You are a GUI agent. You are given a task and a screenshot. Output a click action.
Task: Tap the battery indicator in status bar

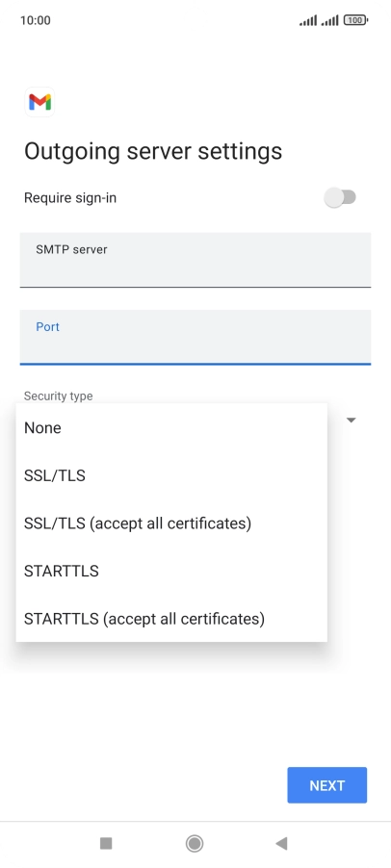355,20
